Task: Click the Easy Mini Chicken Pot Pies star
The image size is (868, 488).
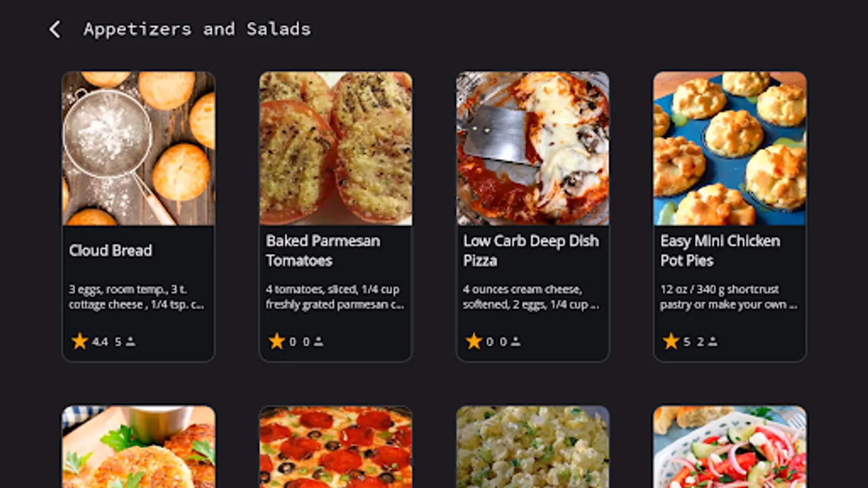Action: tap(671, 342)
